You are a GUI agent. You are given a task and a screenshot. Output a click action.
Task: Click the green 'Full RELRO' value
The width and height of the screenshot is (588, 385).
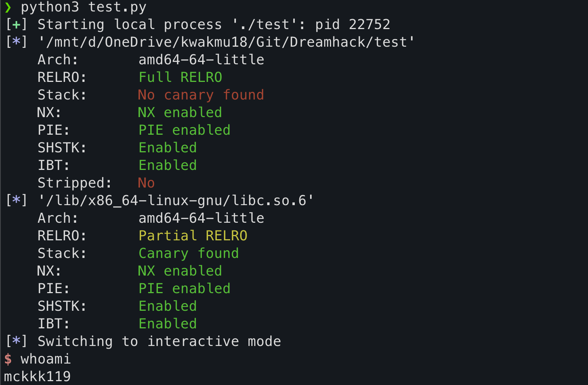click(x=180, y=77)
